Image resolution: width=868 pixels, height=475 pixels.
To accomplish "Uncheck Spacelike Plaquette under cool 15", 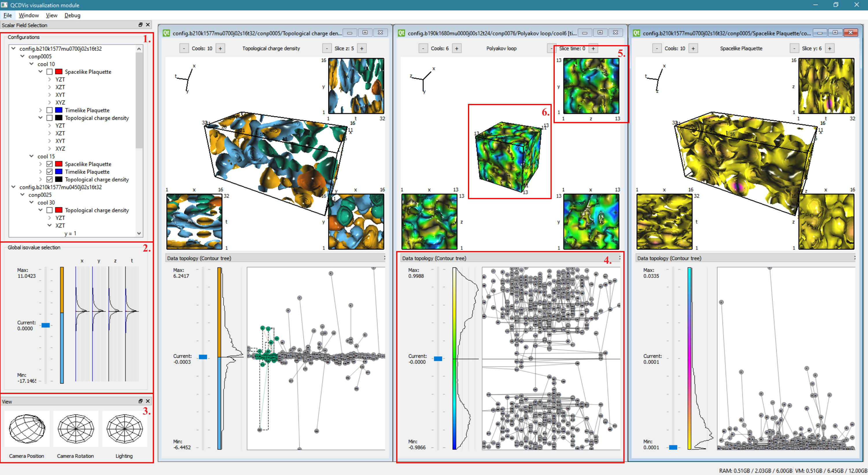I will tap(49, 164).
